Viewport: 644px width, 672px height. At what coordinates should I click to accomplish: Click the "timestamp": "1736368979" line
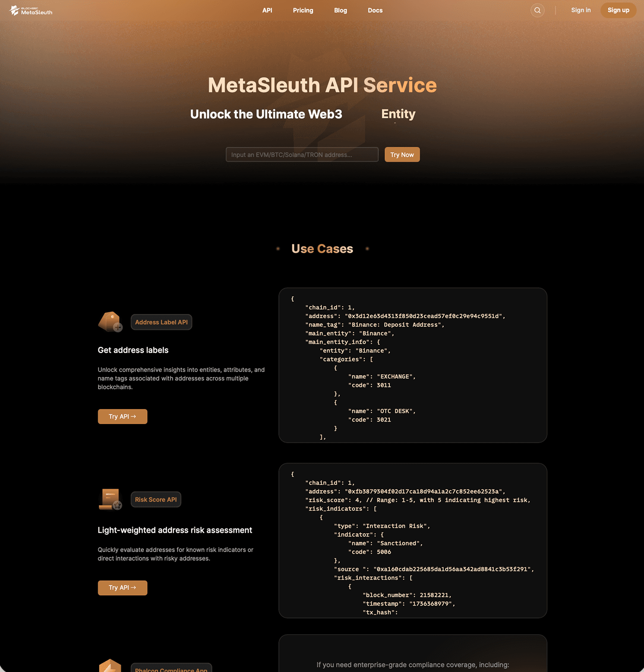click(409, 604)
